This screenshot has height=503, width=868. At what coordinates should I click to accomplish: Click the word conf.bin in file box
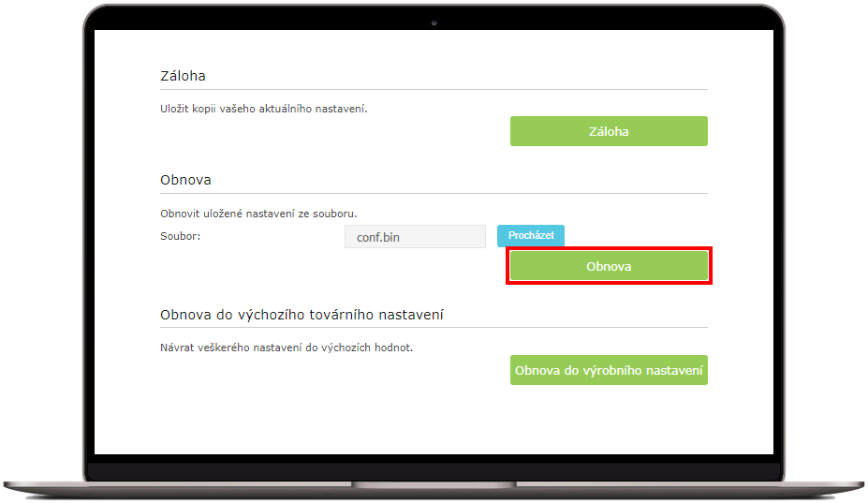(x=378, y=237)
